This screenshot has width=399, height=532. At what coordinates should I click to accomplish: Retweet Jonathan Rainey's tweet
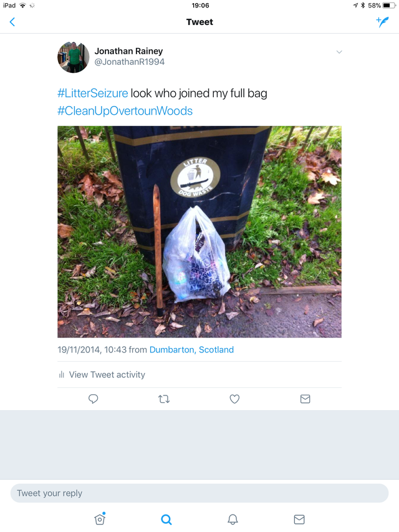tap(164, 399)
